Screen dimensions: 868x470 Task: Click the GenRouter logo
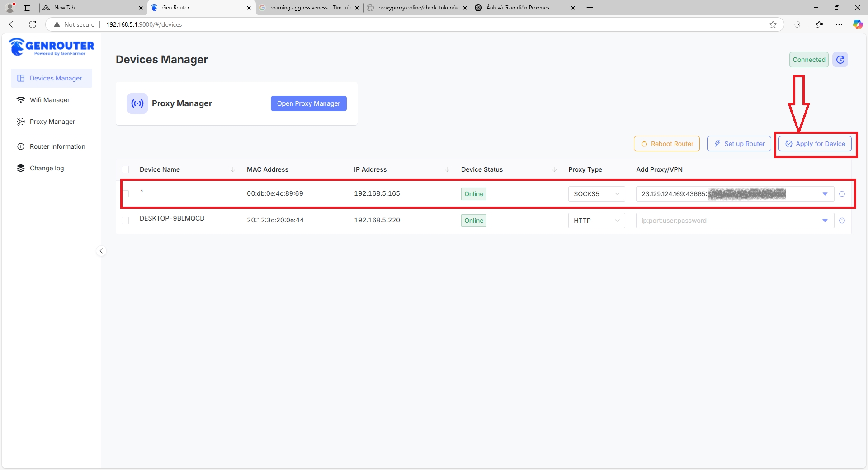click(x=52, y=47)
